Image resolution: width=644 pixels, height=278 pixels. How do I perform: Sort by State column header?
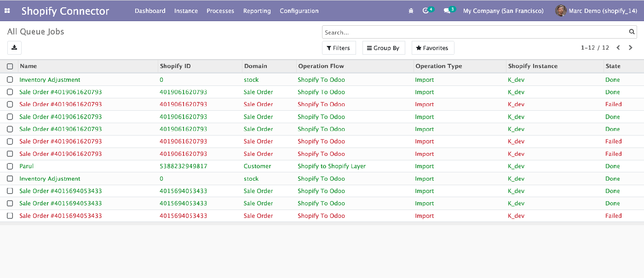[x=624, y=66]
